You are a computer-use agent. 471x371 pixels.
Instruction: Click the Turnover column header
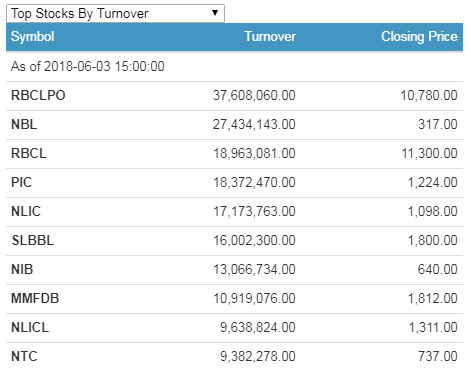[x=270, y=36]
